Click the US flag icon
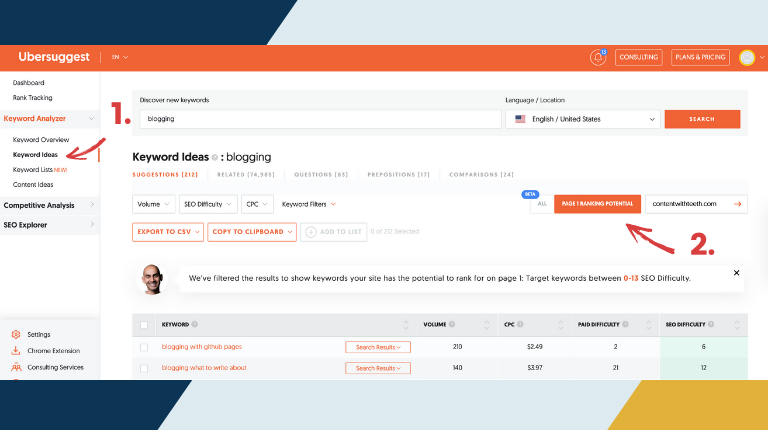Image resolution: width=768 pixels, height=430 pixels. 520,119
